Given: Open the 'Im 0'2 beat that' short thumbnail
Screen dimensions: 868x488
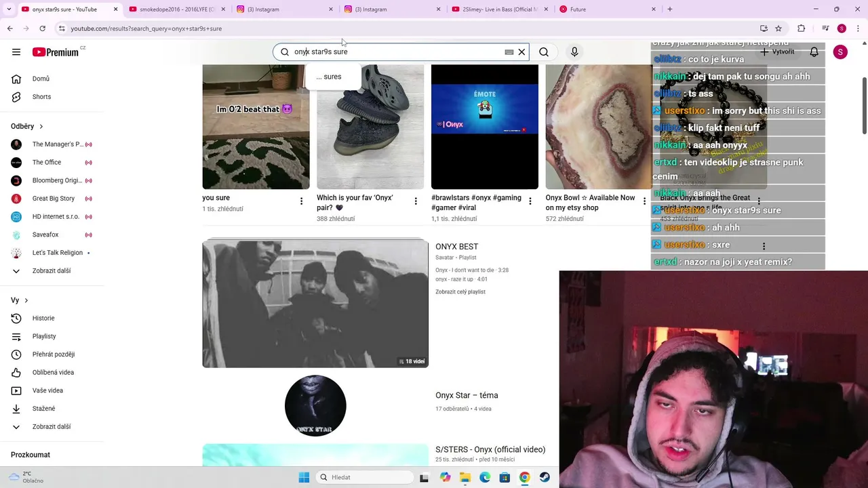Looking at the screenshot, I should point(256,127).
